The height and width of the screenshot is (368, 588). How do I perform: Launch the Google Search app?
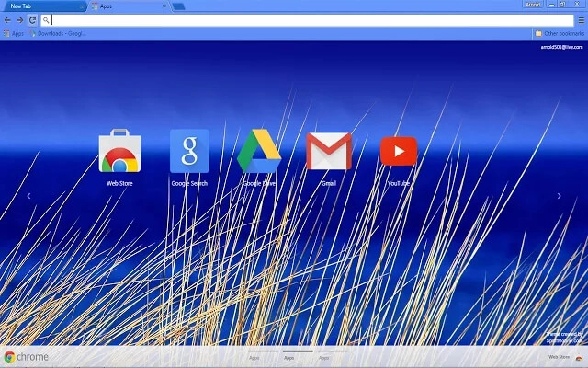(x=189, y=152)
